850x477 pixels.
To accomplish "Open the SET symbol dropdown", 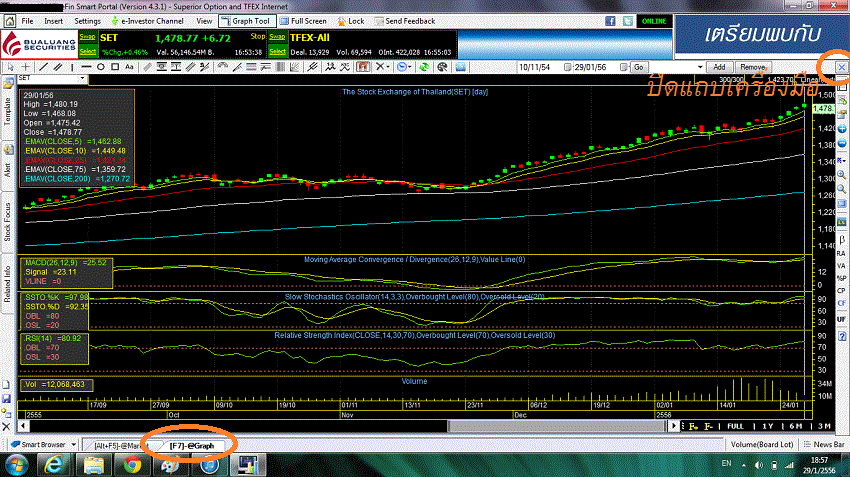I will (82, 79).
